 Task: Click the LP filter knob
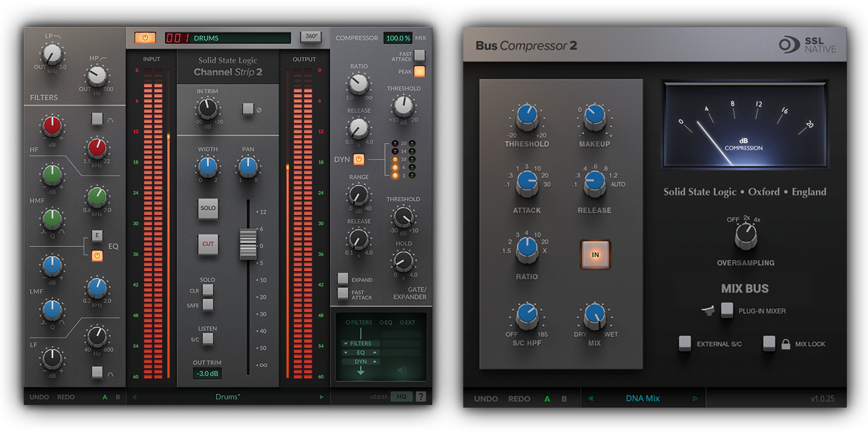tap(52, 55)
